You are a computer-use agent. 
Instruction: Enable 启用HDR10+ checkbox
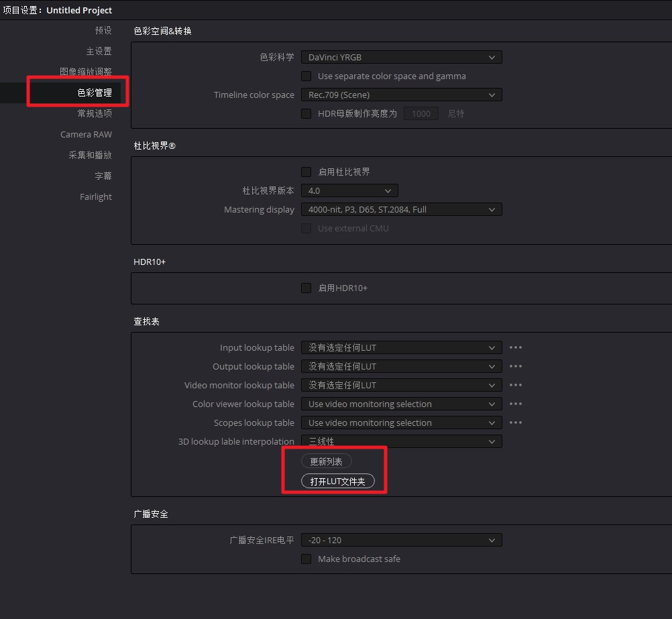coord(306,288)
